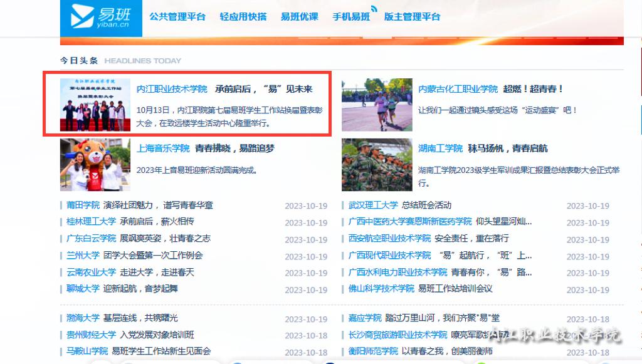Viewport: 642px width, 364px height.
Task: Open article 走进大学，走进春天
Action: [x=157, y=273]
